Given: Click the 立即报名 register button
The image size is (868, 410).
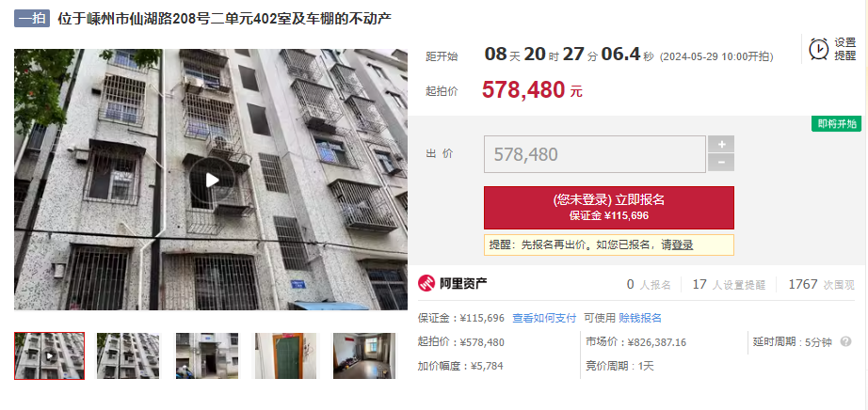Looking at the screenshot, I should pos(609,208).
